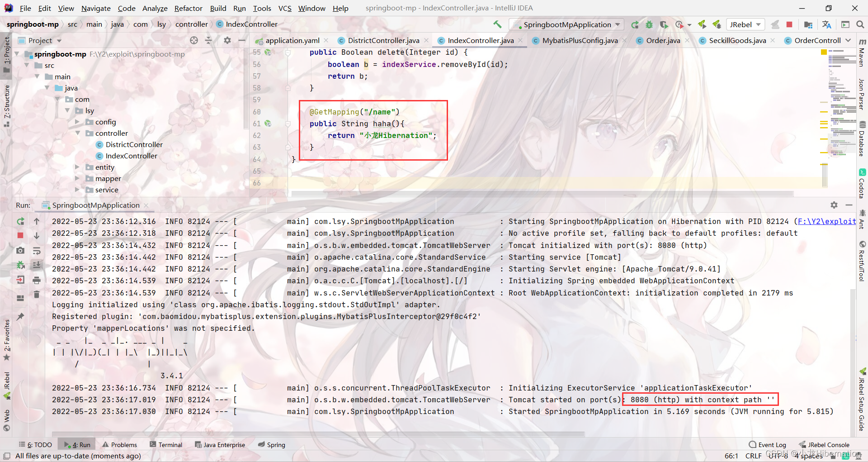868x462 pixels.
Task: Open the Spring tool window button
Action: point(272,445)
